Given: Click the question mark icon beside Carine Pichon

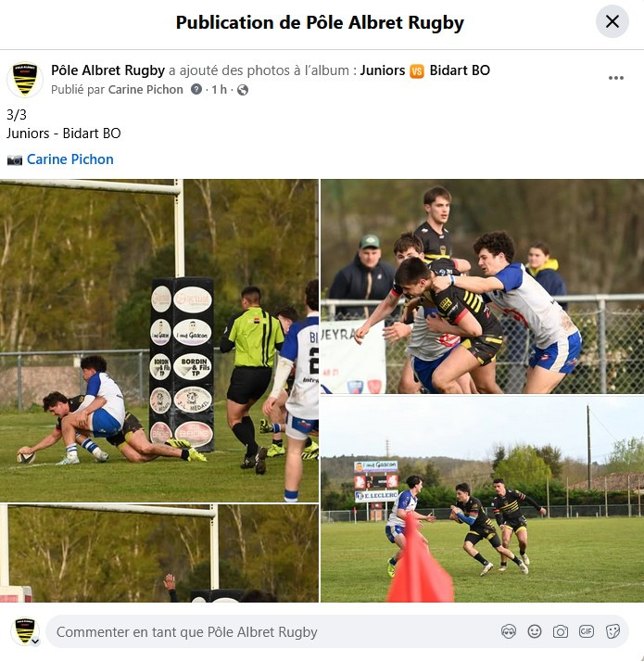Looking at the screenshot, I should click(196, 89).
